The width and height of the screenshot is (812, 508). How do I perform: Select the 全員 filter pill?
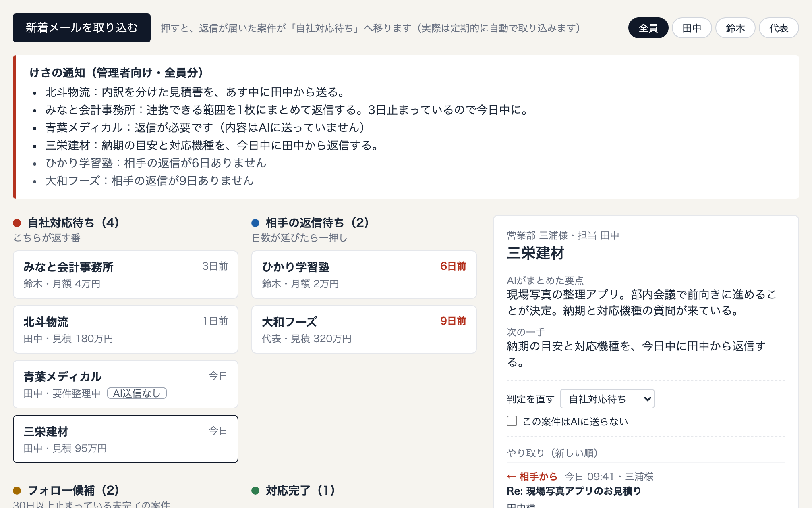point(648,28)
